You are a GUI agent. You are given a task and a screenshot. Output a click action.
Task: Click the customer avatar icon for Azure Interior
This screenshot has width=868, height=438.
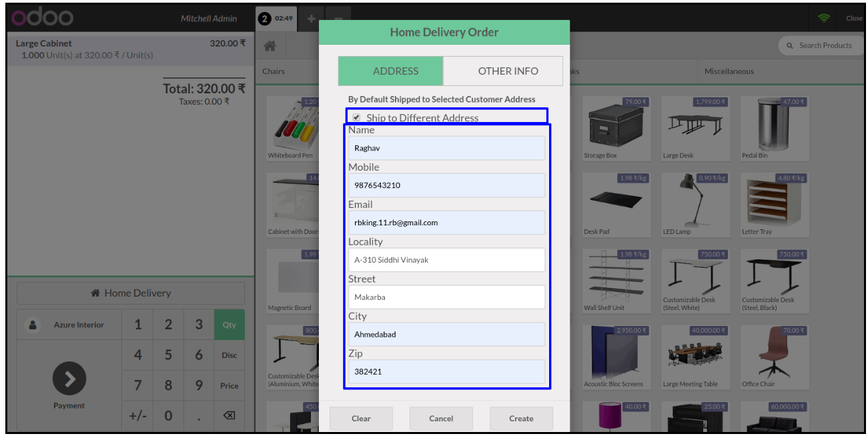click(x=31, y=325)
